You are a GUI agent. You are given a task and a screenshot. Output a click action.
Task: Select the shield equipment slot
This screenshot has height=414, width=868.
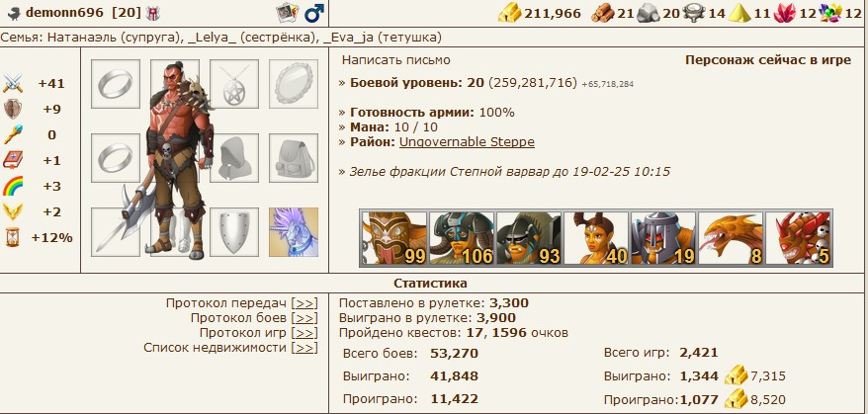(234, 232)
